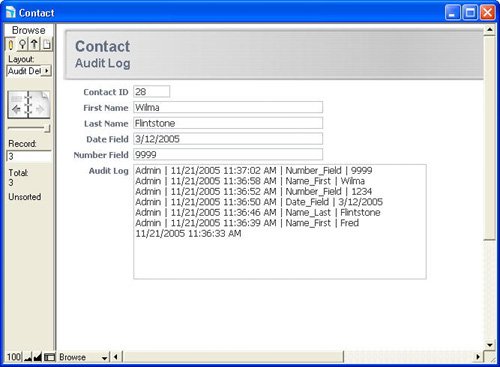500x367 pixels.
Task: Click the First Name field
Action: pyautogui.click(x=228, y=107)
